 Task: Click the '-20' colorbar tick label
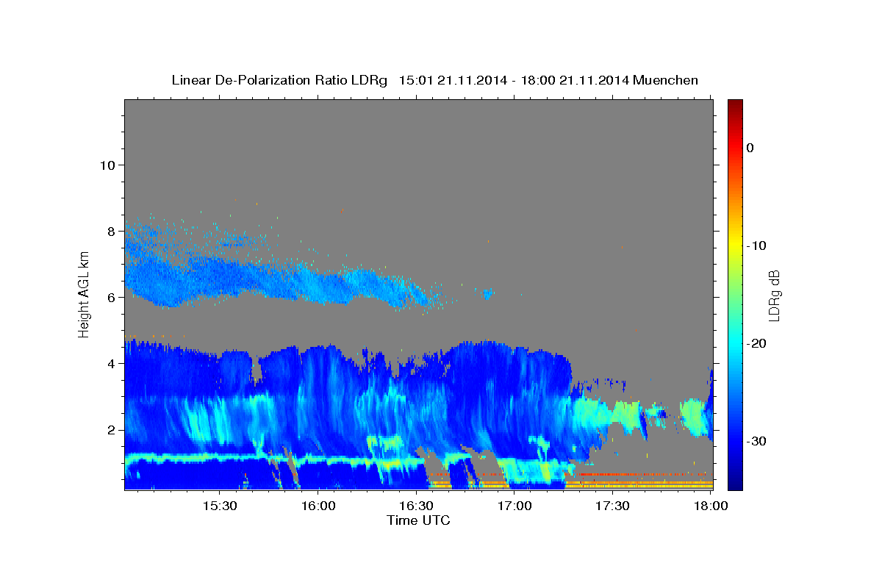pyautogui.click(x=756, y=343)
